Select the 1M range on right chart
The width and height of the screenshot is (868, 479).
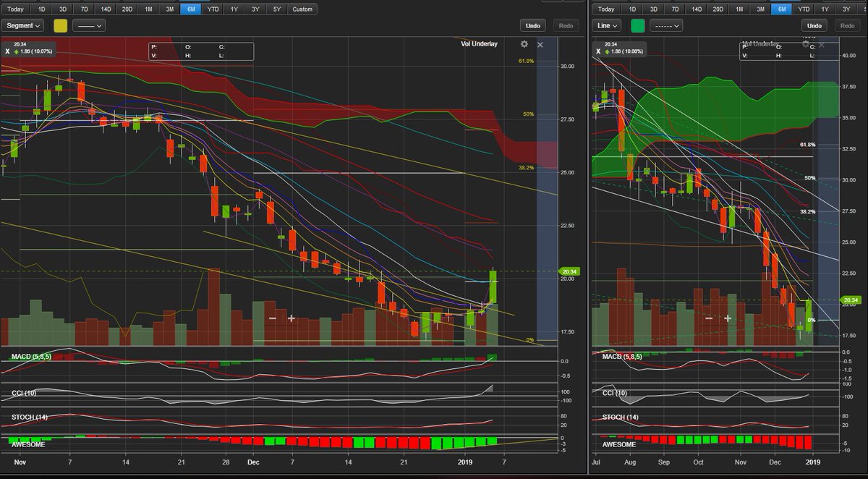click(x=739, y=9)
